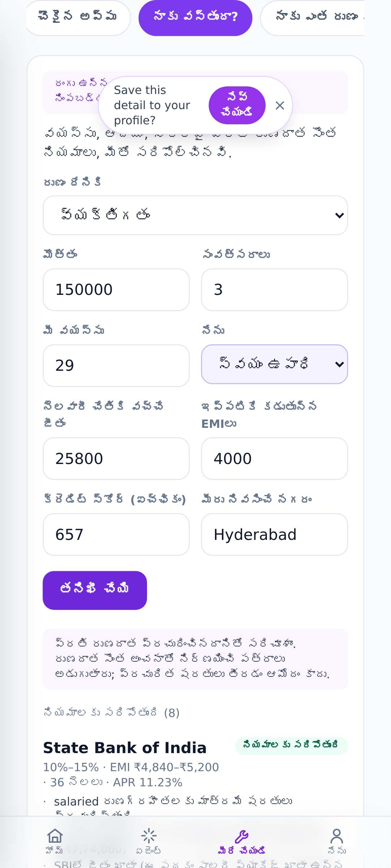Click the amount field showing 150000

(x=116, y=290)
